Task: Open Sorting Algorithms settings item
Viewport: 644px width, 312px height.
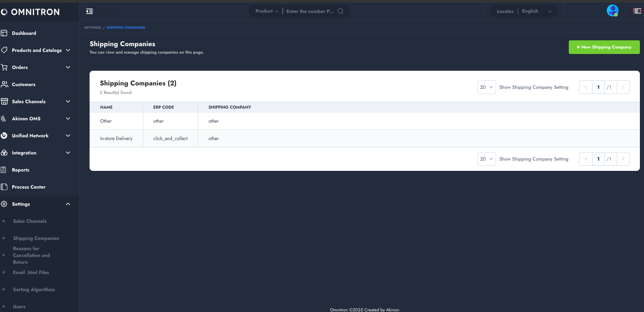Action: coord(34,289)
